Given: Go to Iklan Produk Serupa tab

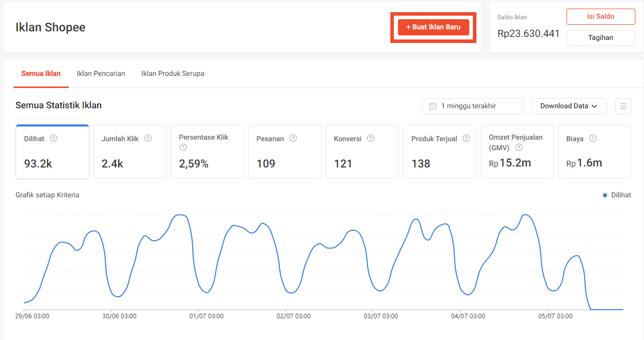Looking at the screenshot, I should pos(173,73).
